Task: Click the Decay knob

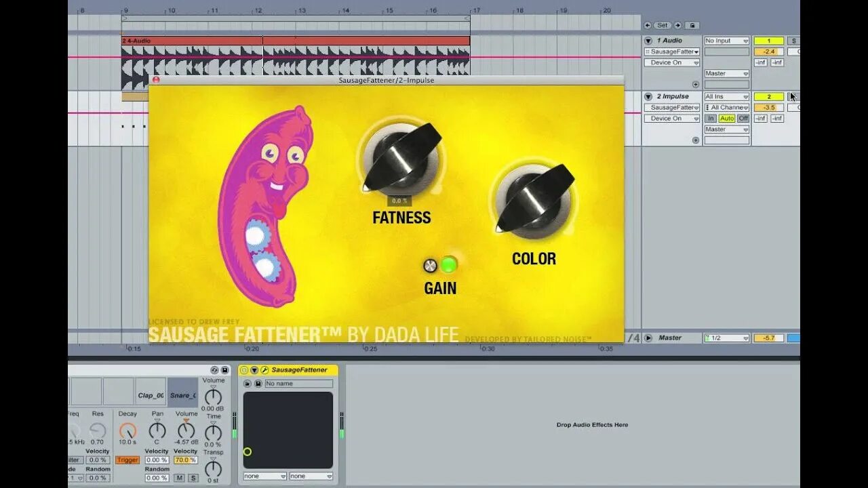Action: (x=127, y=430)
